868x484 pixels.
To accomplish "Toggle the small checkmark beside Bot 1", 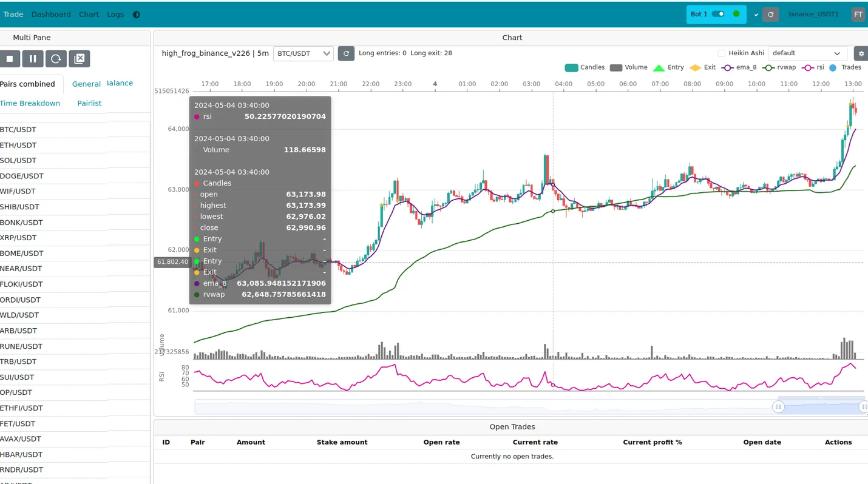I will point(756,15).
